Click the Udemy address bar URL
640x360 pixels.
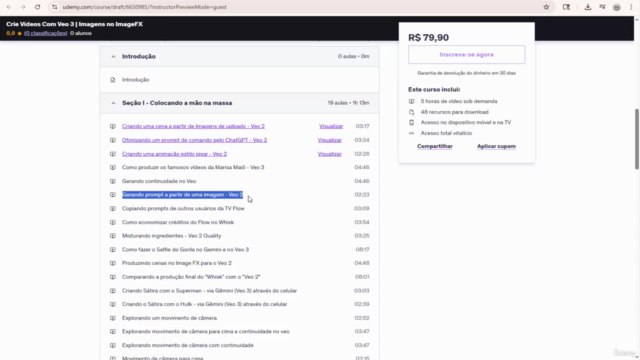(144, 7)
